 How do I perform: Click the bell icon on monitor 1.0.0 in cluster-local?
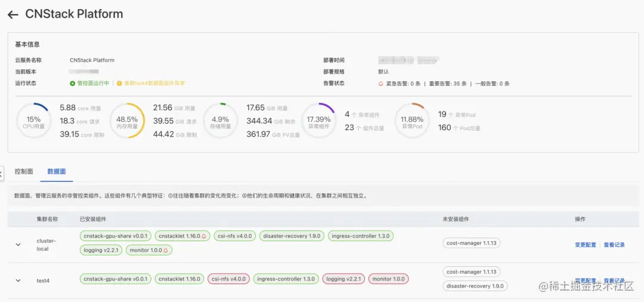pos(166,250)
